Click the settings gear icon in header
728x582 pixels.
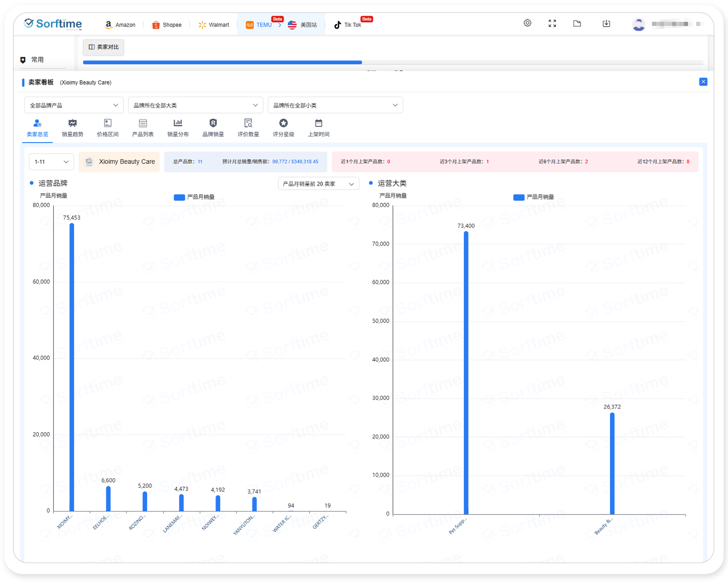528,23
